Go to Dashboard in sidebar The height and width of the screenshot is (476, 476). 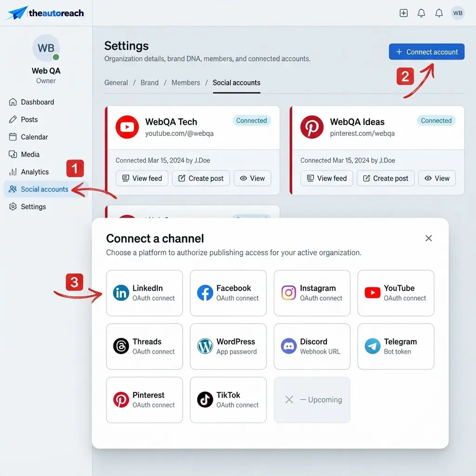46,102
